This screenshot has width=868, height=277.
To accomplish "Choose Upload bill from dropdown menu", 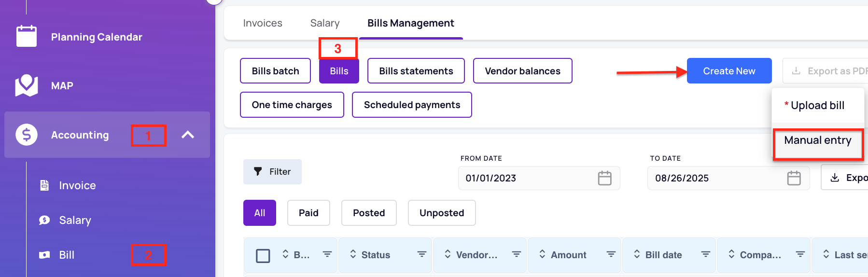I will coord(817,105).
